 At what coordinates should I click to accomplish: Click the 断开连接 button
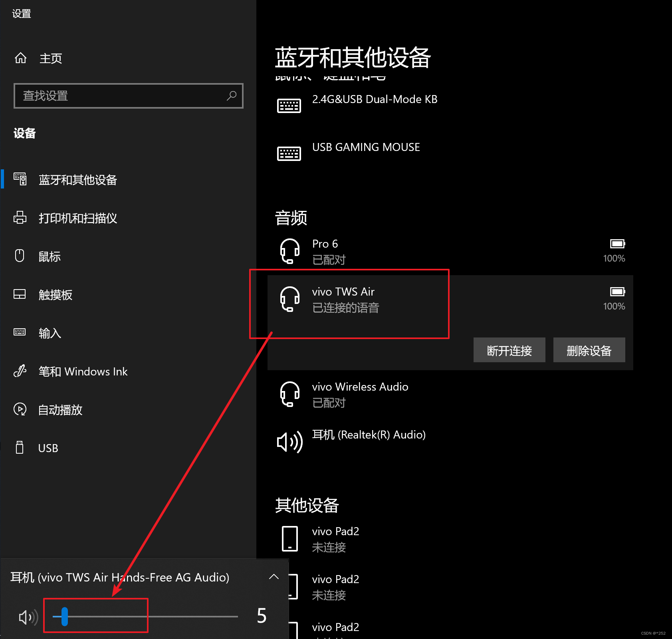(x=509, y=350)
